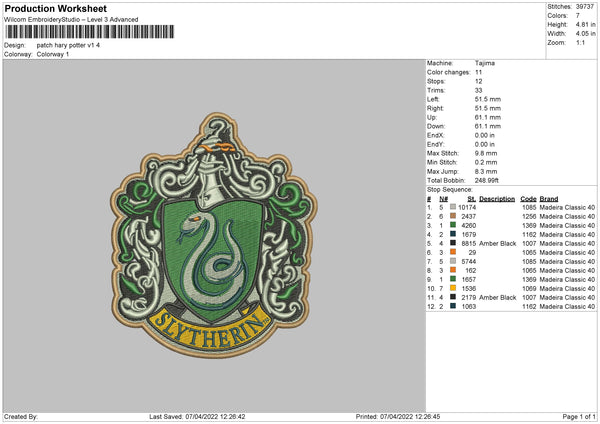Click the 'St.' column header
The height and width of the screenshot is (424, 600).
pos(472,199)
